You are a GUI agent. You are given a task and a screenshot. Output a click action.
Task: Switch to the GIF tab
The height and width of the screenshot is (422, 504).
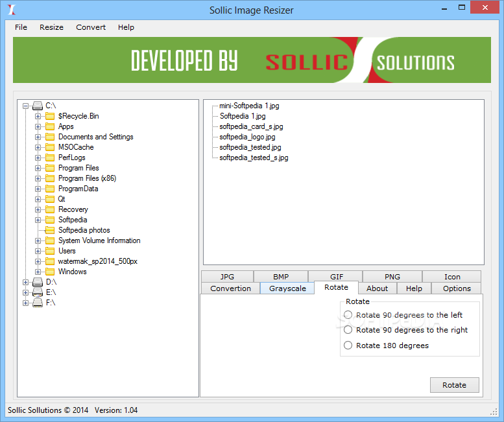pyautogui.click(x=337, y=277)
